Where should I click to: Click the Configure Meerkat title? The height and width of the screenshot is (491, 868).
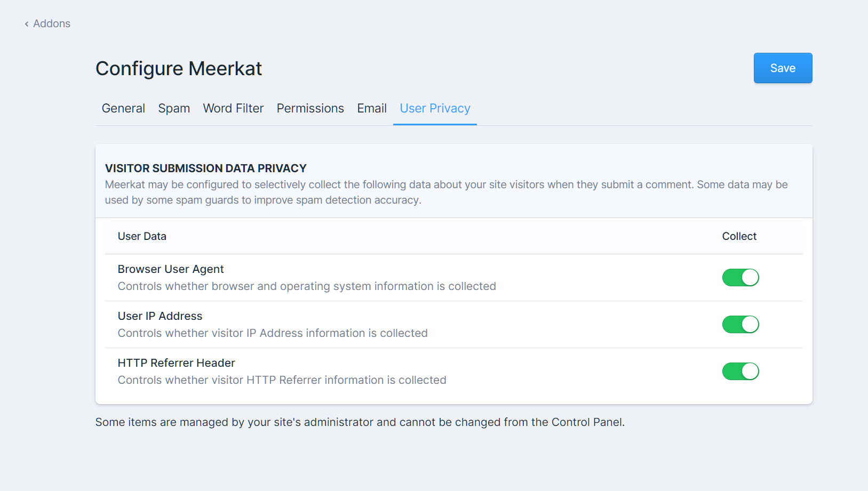[x=179, y=69]
